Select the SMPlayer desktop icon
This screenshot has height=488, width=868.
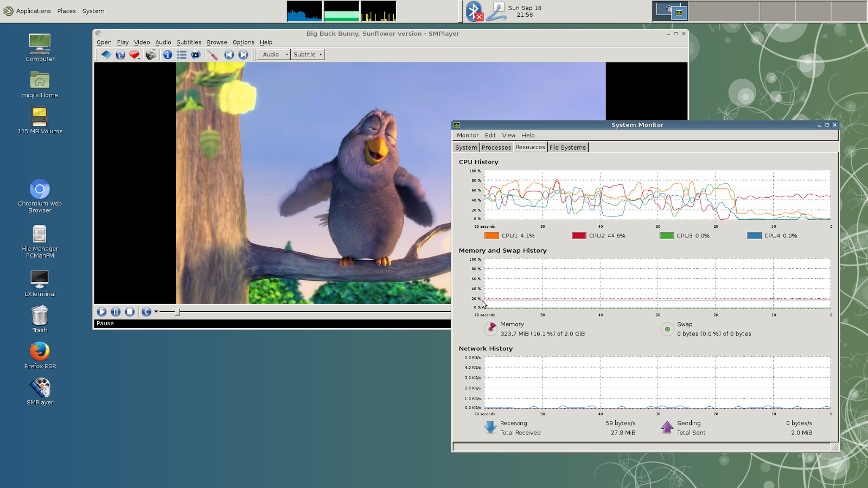[40, 392]
